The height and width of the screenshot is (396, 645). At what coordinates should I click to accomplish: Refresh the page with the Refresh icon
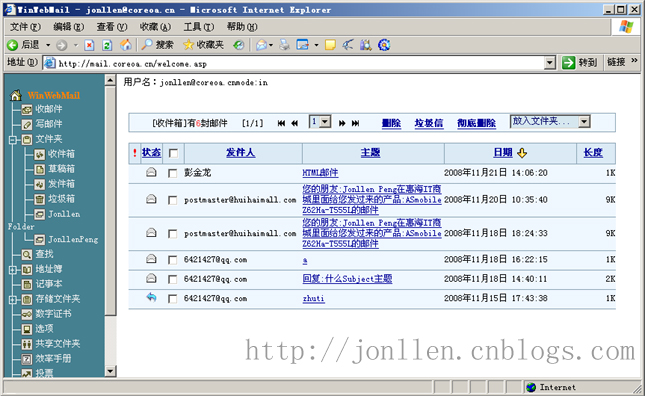pyautogui.click(x=107, y=45)
